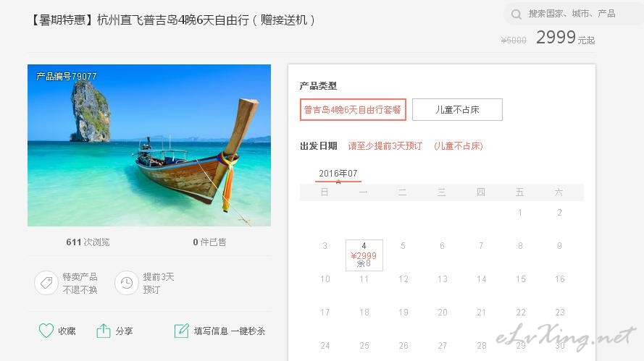Image resolution: width=644 pixels, height=361 pixels.
Task: Click the product title 杭州直飞普吉岛
Action: tap(173, 20)
